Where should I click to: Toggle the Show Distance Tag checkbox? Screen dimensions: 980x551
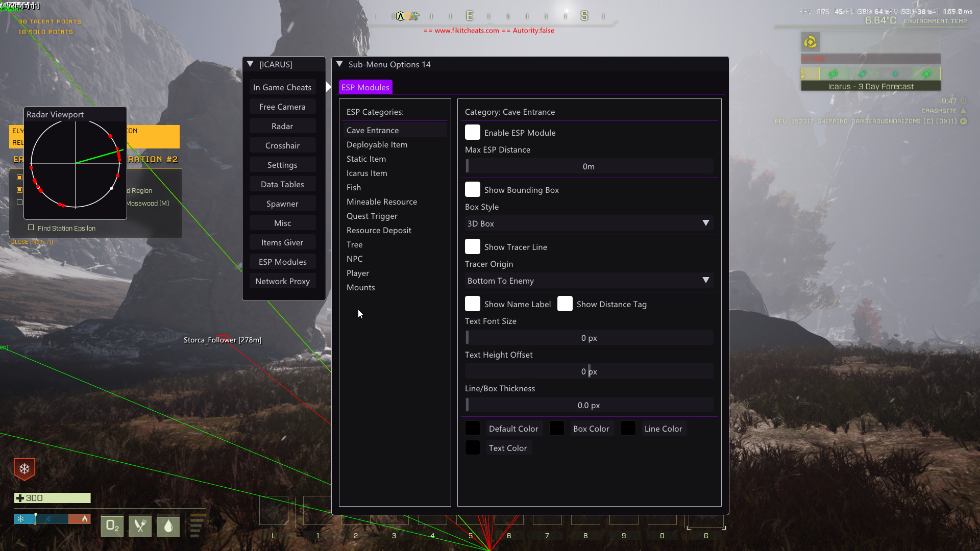[x=565, y=304]
